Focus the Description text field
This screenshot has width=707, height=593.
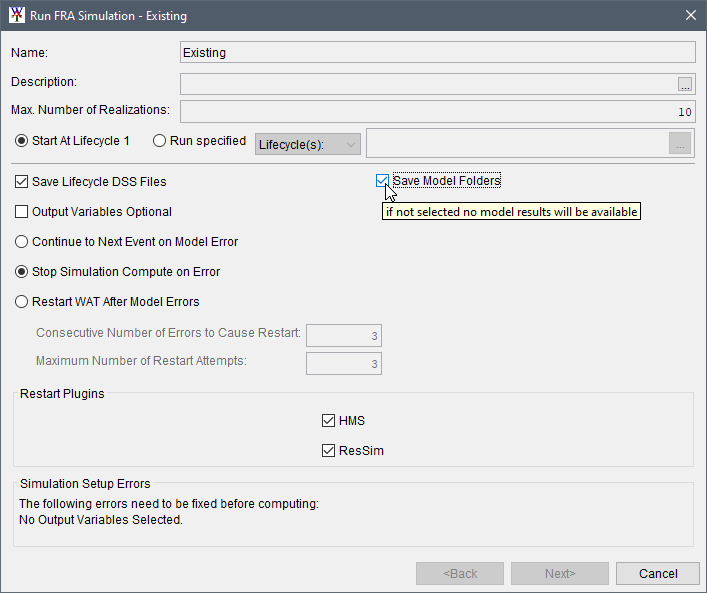tap(427, 83)
